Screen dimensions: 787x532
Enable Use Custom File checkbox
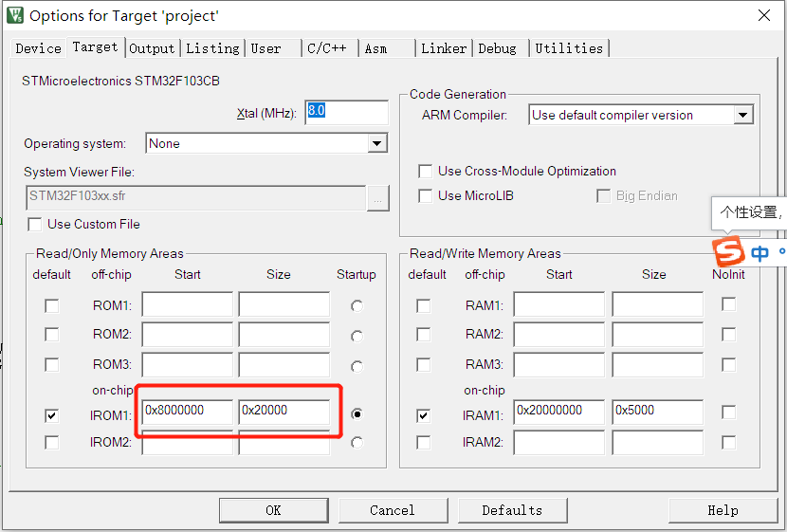(35, 225)
